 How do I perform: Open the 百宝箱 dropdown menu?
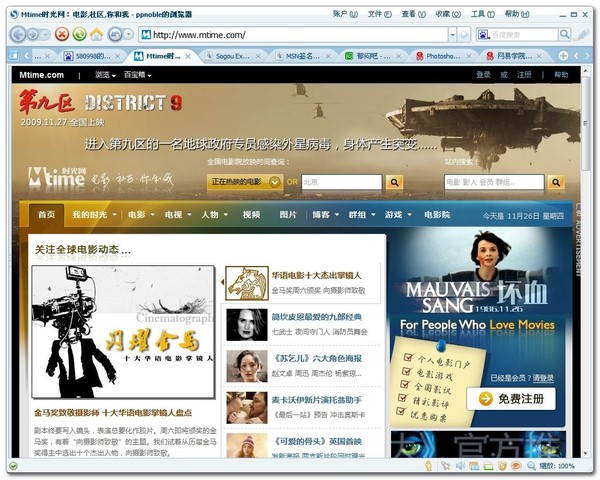(138, 75)
